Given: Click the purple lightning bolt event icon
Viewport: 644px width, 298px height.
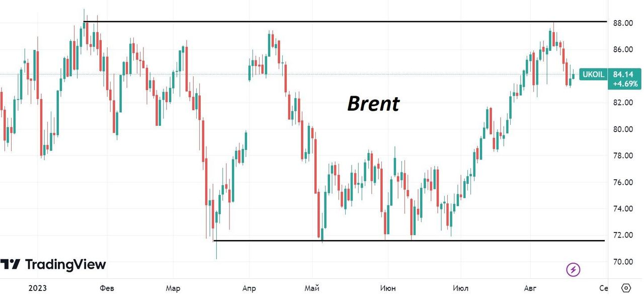Looking at the screenshot, I should tap(573, 270).
